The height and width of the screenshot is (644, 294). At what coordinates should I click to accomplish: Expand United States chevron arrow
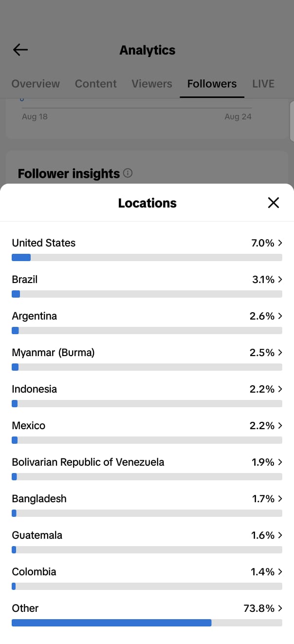pos(280,243)
